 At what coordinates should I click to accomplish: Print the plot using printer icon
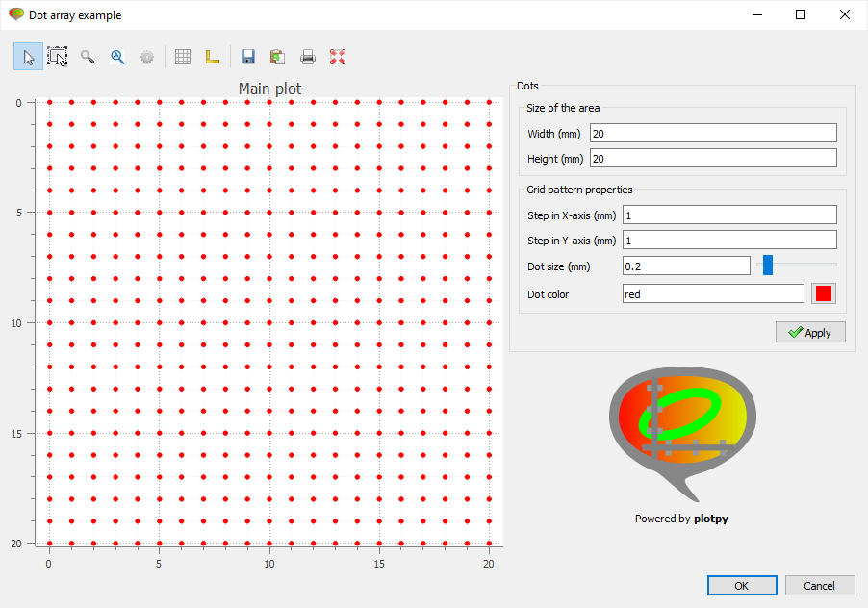[308, 57]
